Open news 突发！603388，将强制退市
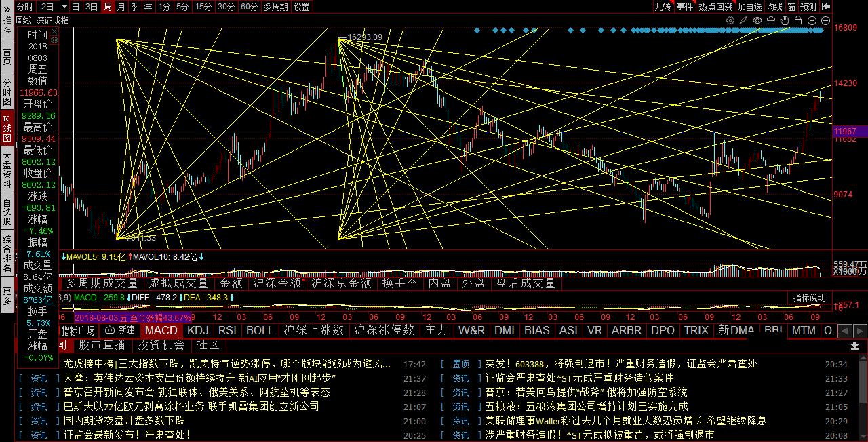Image resolution: width=868 pixels, height=442 pixels. tap(620, 364)
